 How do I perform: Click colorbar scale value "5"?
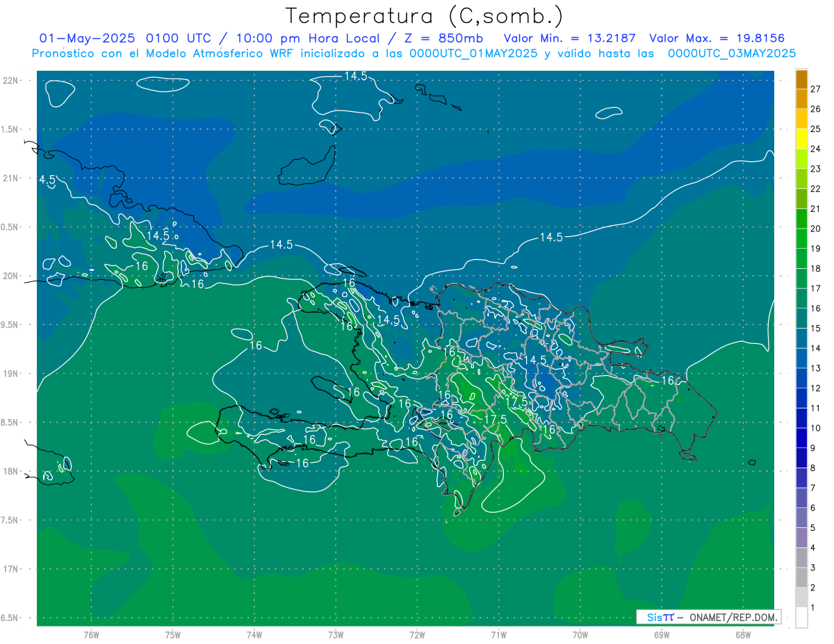813,528
